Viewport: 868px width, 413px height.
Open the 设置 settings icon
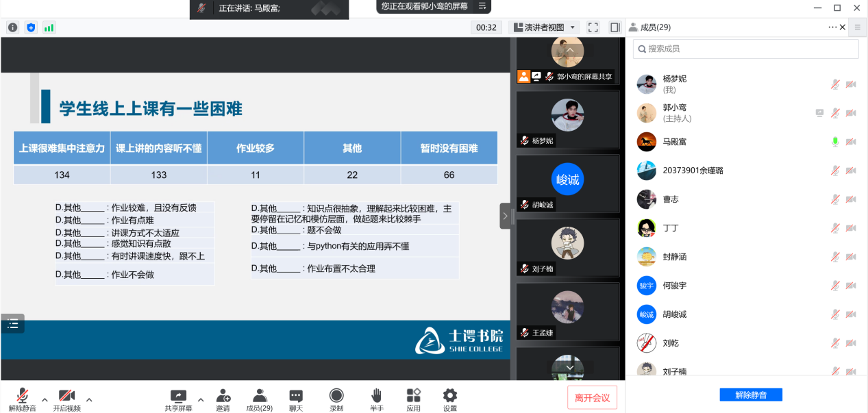tap(449, 396)
